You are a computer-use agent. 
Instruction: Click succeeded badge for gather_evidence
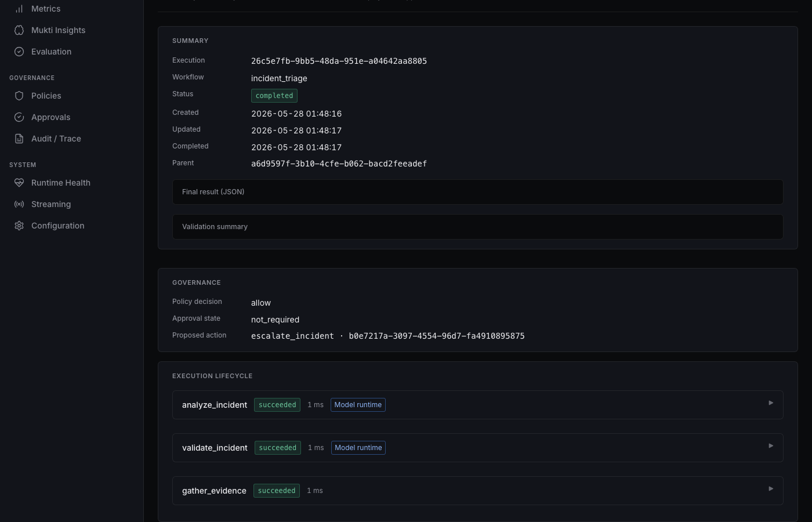point(277,491)
